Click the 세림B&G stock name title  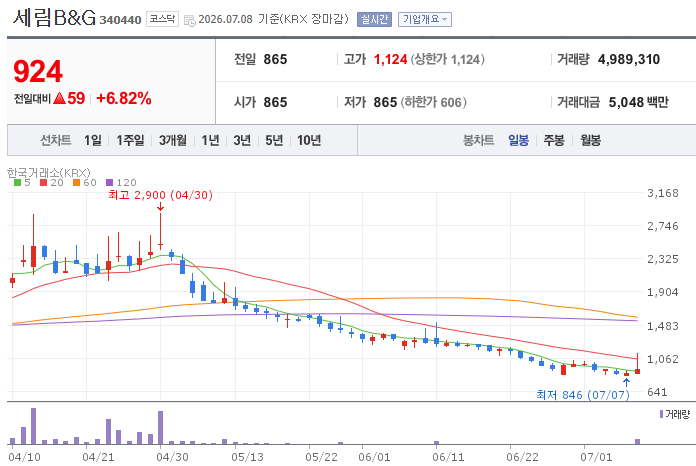[x=55, y=18]
